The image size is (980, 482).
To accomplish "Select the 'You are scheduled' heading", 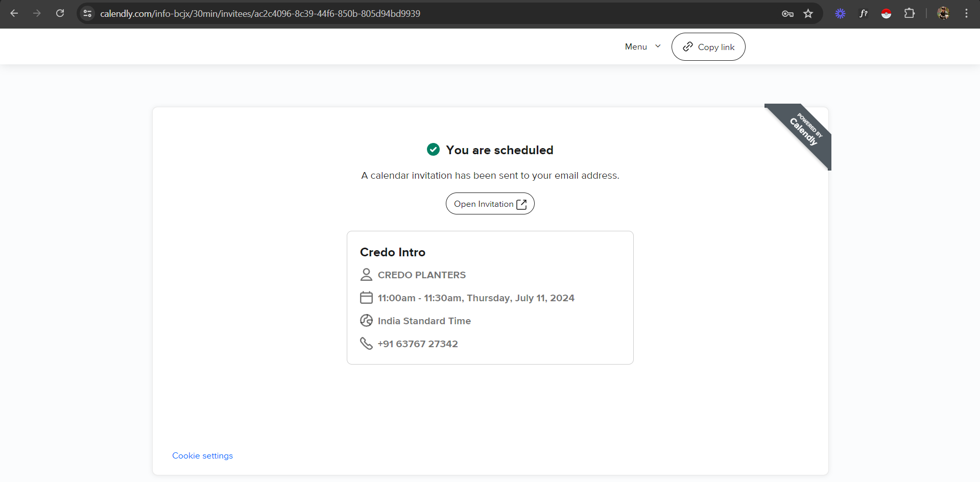I will click(x=499, y=150).
